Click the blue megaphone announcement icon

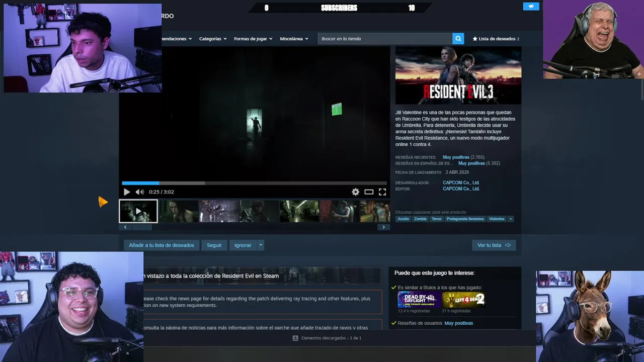point(531,6)
